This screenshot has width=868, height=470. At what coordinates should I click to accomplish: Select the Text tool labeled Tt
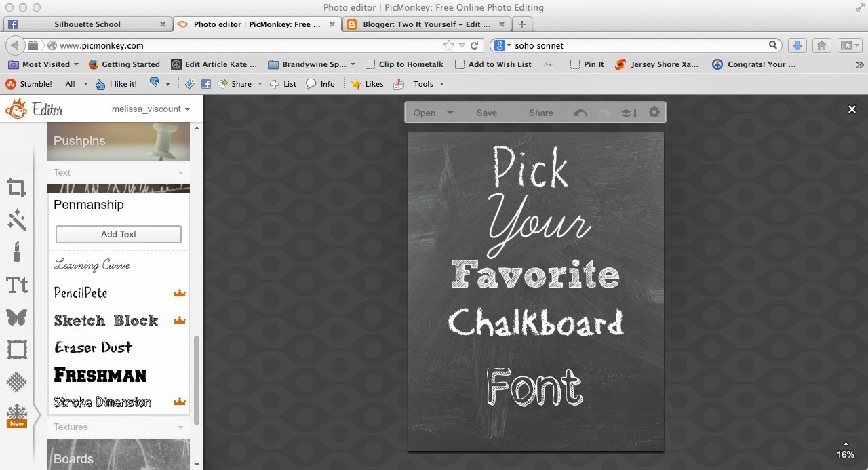[x=16, y=285]
